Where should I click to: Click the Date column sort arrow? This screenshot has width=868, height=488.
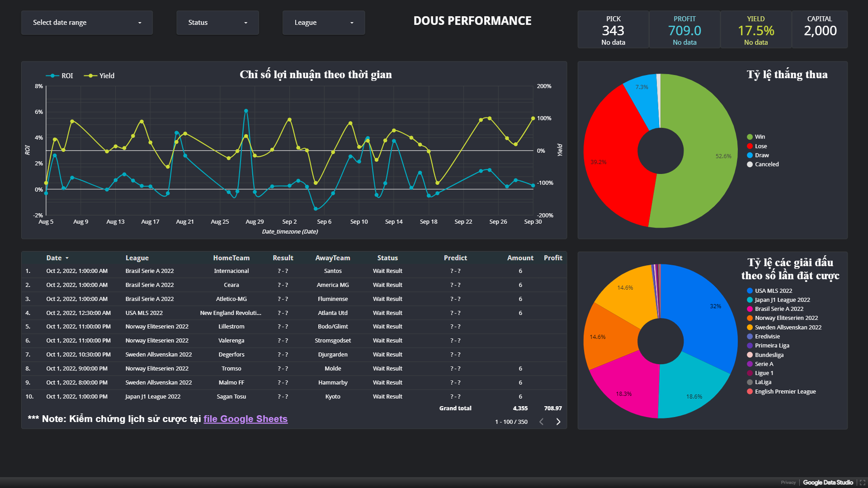click(x=67, y=258)
